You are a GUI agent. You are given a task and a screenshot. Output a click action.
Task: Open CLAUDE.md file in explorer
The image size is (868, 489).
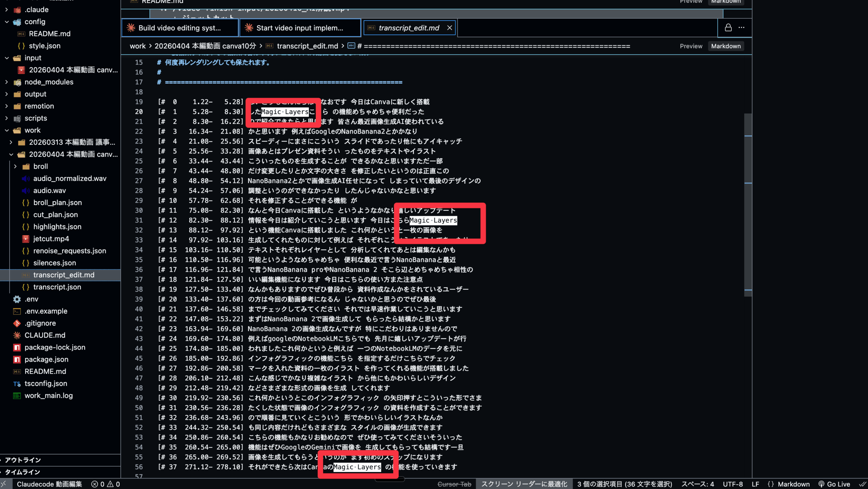45,335
